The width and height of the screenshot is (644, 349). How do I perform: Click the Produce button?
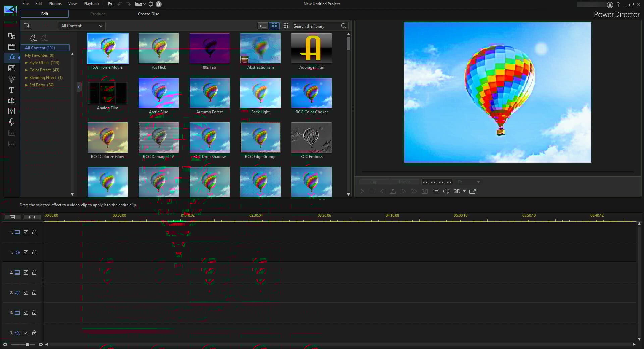tap(98, 14)
